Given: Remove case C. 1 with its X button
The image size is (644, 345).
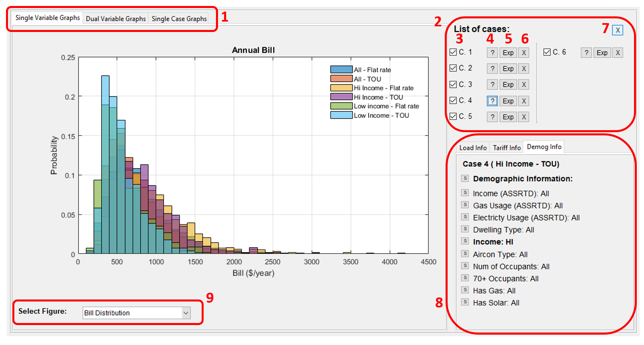Looking at the screenshot, I should click(524, 53).
